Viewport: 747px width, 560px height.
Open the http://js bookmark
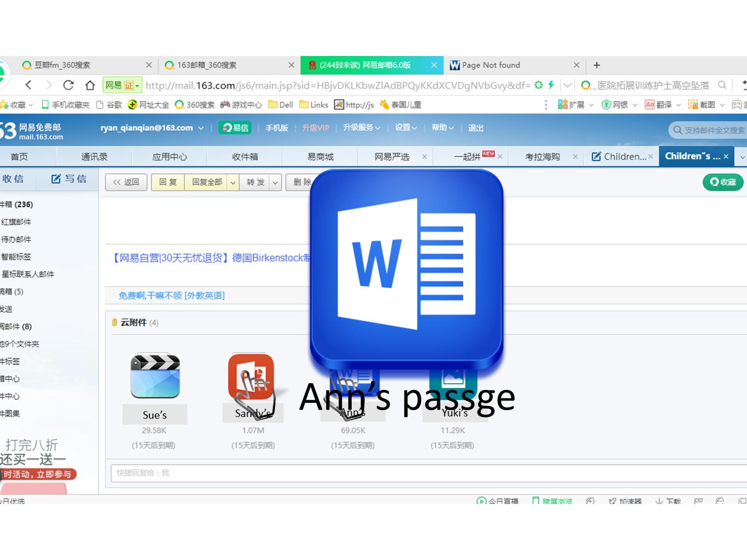pyautogui.click(x=354, y=105)
